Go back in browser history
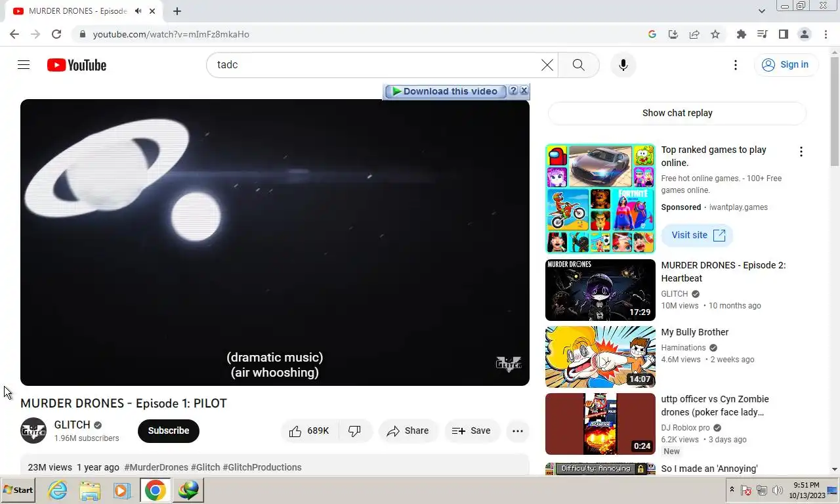The image size is (840, 504). click(14, 34)
